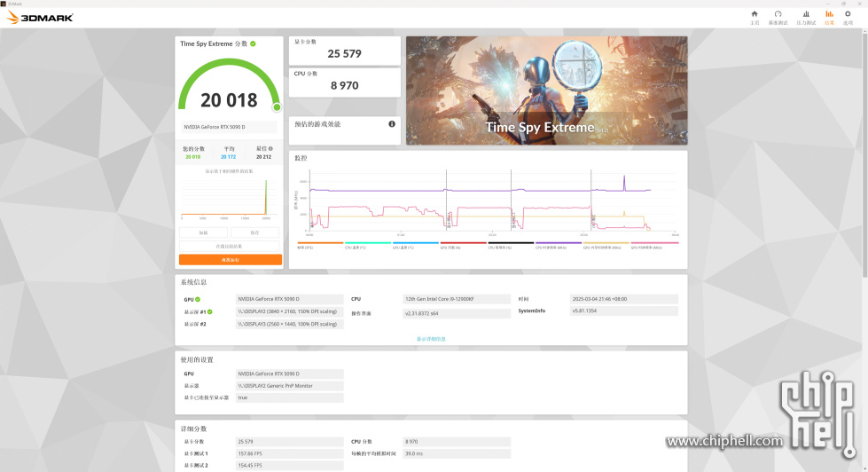Click the NVIDIA GeForce RTX 5090 D label under the gauge
Screen dimensions: 868x472
click(x=229, y=127)
